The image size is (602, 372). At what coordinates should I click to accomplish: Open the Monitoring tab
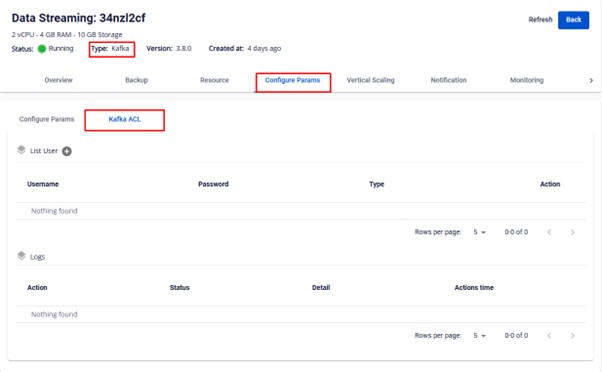527,80
